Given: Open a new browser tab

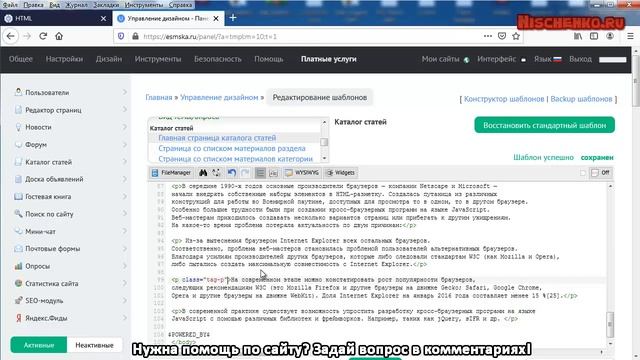Looking at the screenshot, I should click(x=233, y=18).
